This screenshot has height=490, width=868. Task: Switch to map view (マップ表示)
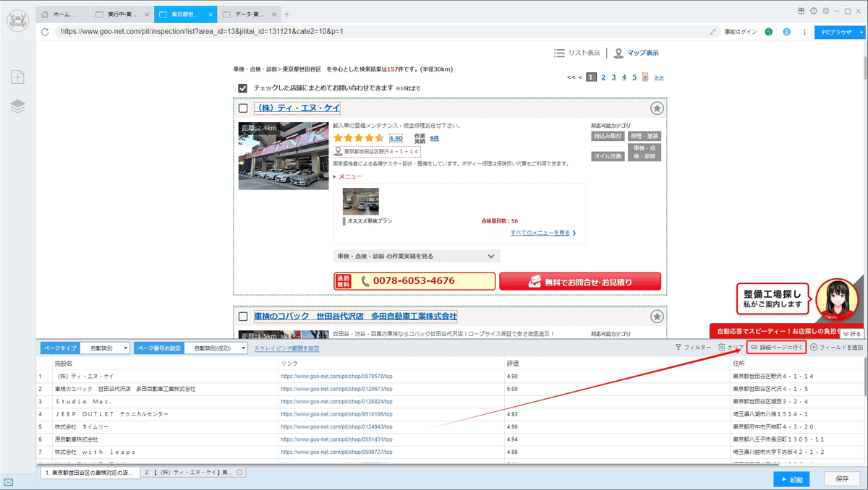(x=636, y=53)
